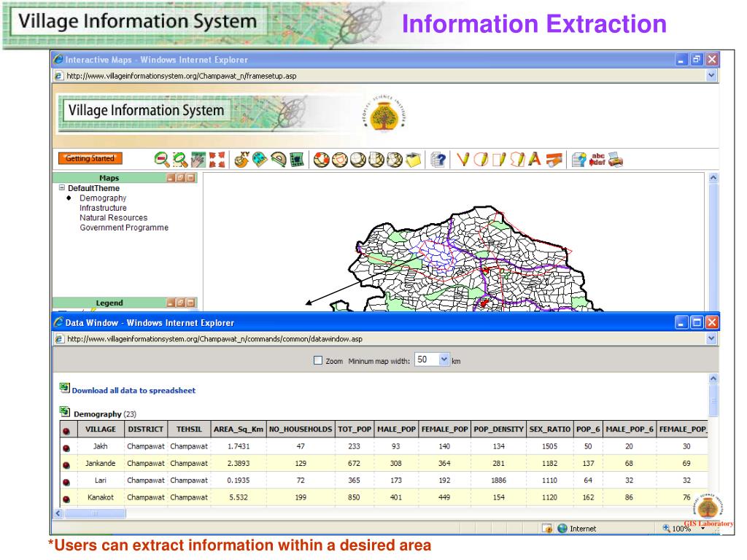
Task: Choose the globe select-by-points tool with red dots
Action: pyautogui.click(x=322, y=160)
